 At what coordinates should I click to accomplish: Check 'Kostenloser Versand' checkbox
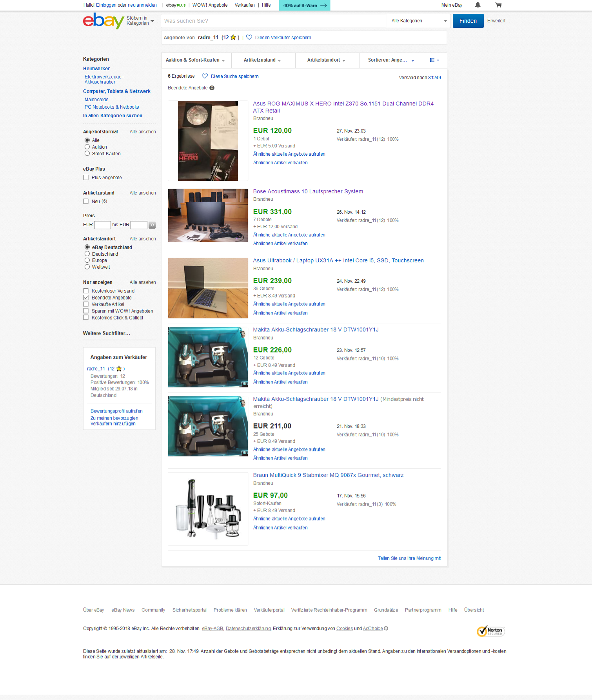[x=86, y=291]
